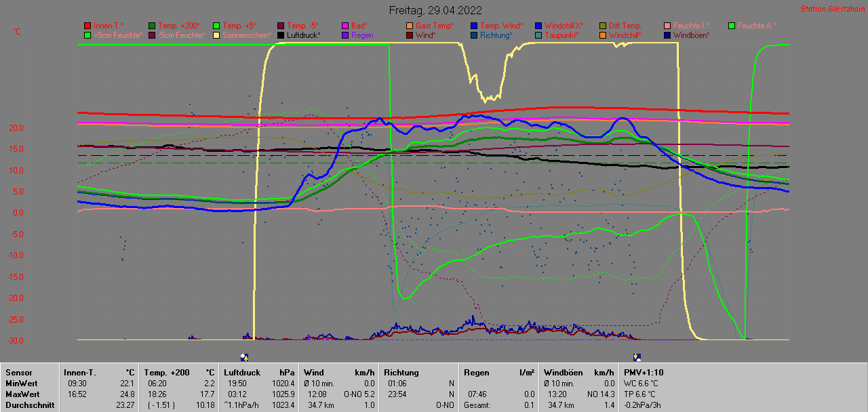Click the 'WC 6.6 °C' value
The image size is (868, 412).
tap(641, 384)
